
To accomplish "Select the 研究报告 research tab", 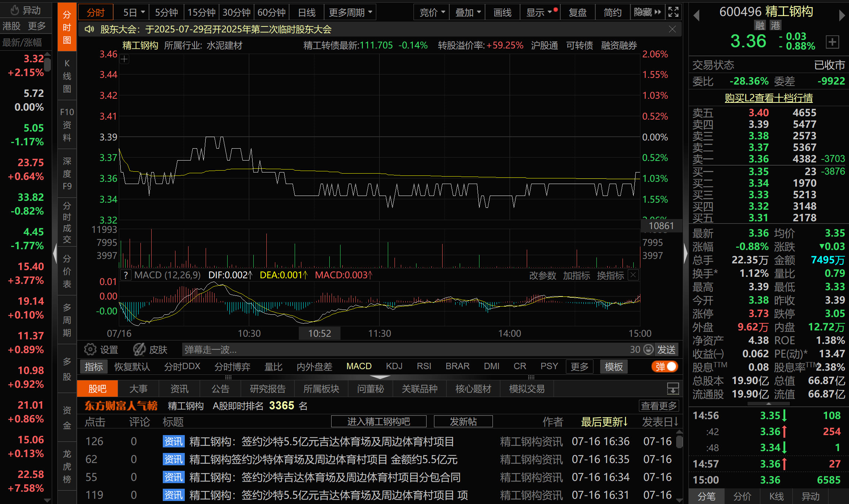I will coord(268,389).
